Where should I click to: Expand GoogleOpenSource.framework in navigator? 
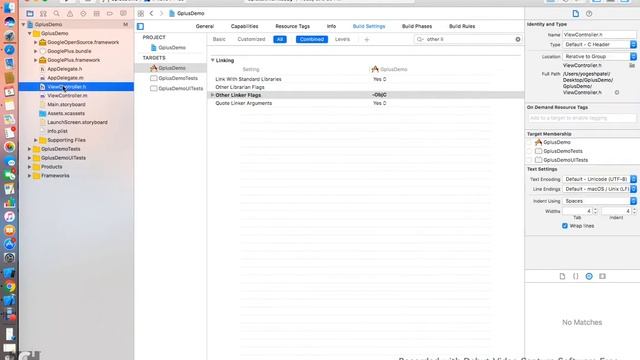pyautogui.click(x=36, y=42)
